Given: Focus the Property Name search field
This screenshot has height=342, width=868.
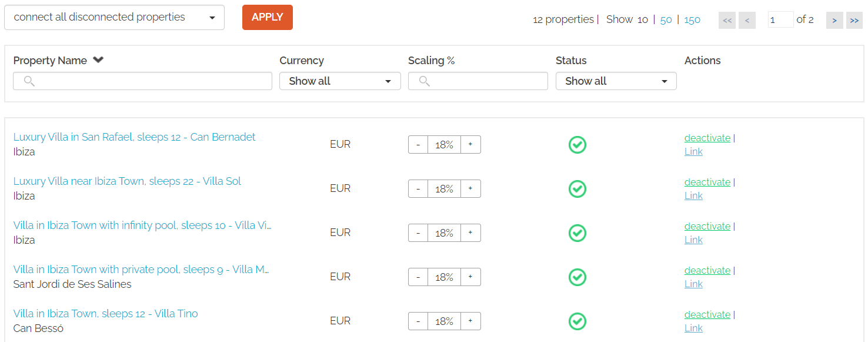Looking at the screenshot, I should (x=142, y=81).
